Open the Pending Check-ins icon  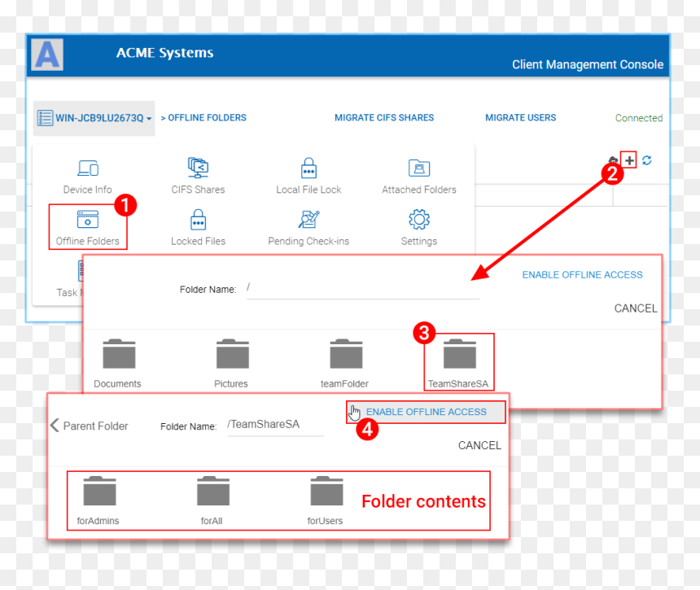(x=308, y=219)
